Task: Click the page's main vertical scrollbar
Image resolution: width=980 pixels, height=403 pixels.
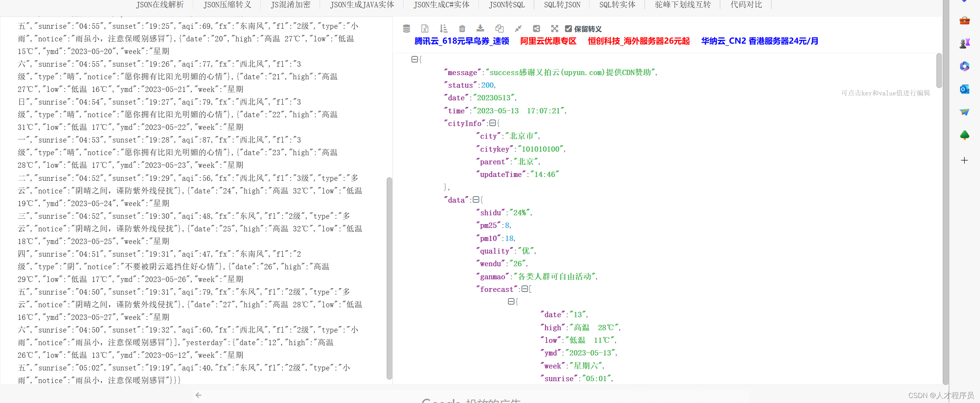Action: pyautogui.click(x=946, y=192)
